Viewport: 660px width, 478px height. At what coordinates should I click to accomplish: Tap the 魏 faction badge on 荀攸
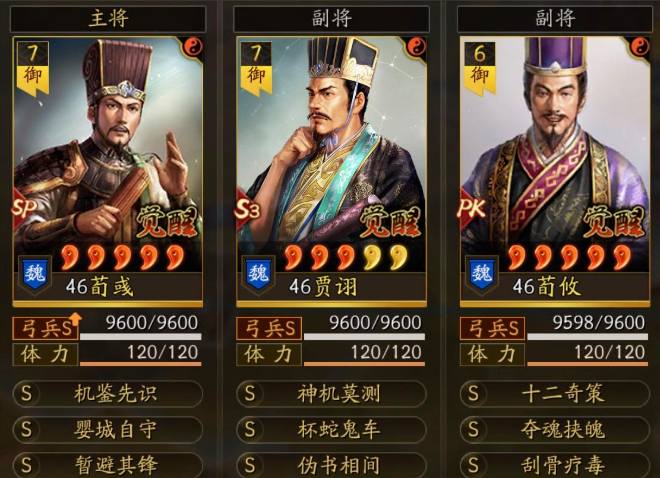tap(482, 274)
